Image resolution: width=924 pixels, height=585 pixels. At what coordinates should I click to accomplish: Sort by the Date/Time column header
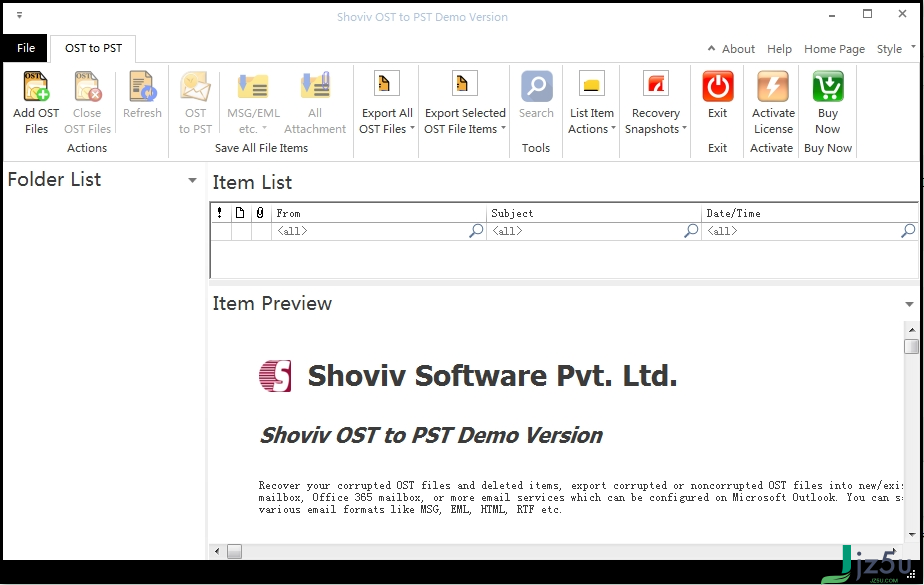[x=810, y=213]
